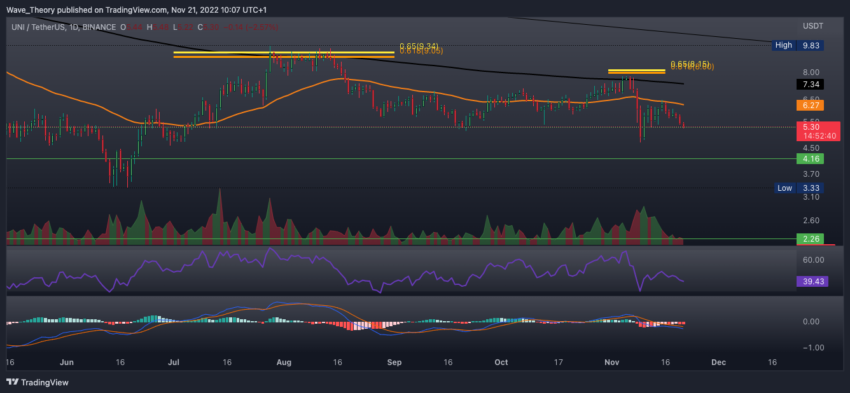Screen dimensions: 850x393
Task: Click the High 9.83 price label
Action: pyautogui.click(x=800, y=46)
